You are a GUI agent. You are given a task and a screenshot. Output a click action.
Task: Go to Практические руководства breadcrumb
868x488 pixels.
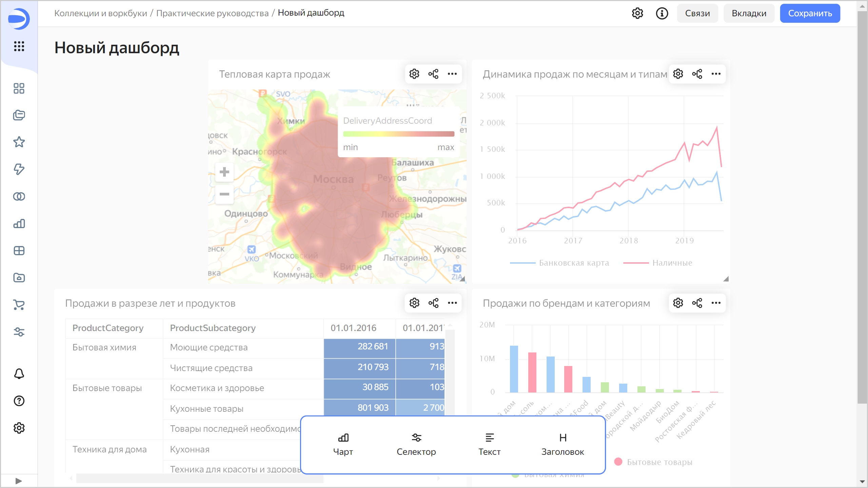click(x=212, y=13)
